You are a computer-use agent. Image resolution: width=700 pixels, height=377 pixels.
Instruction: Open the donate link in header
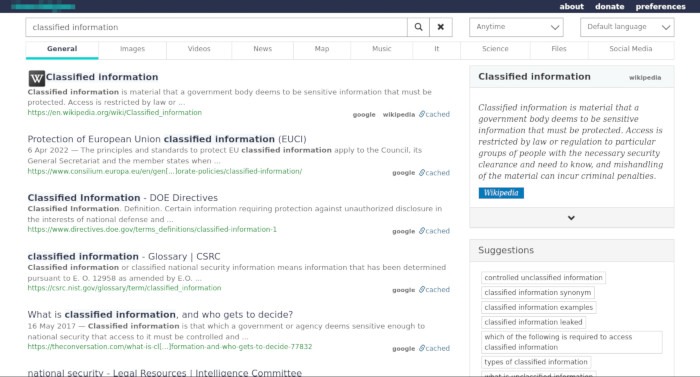point(609,7)
